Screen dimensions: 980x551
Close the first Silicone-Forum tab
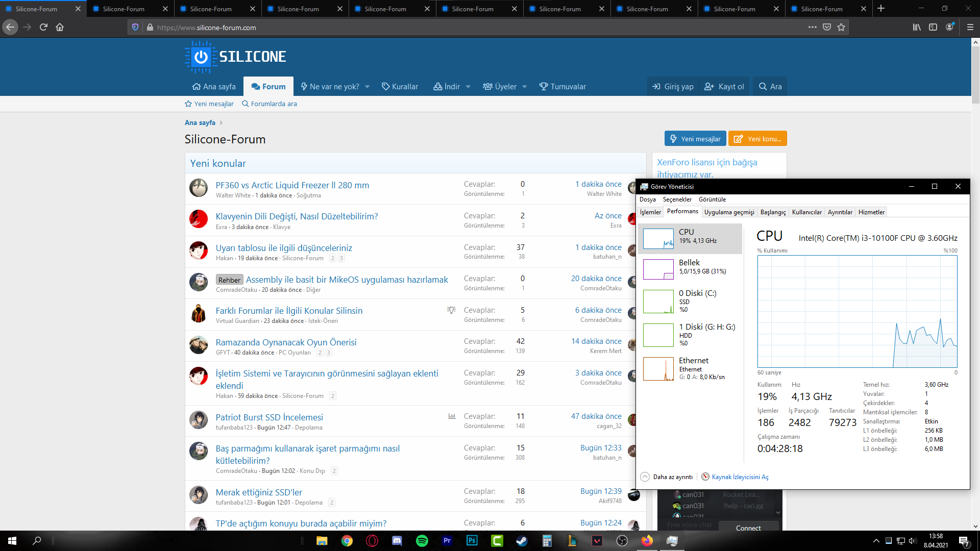pyautogui.click(x=78, y=9)
